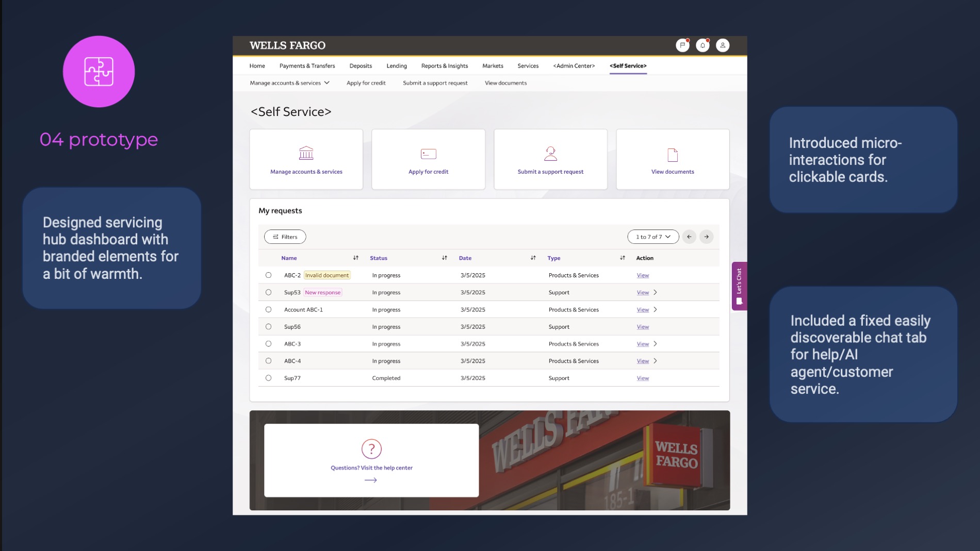
Task: Switch to the Reports & Insights tab
Action: tap(444, 66)
